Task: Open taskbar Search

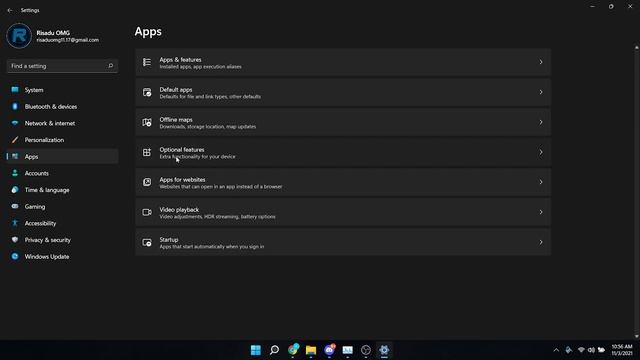Action: (274, 350)
